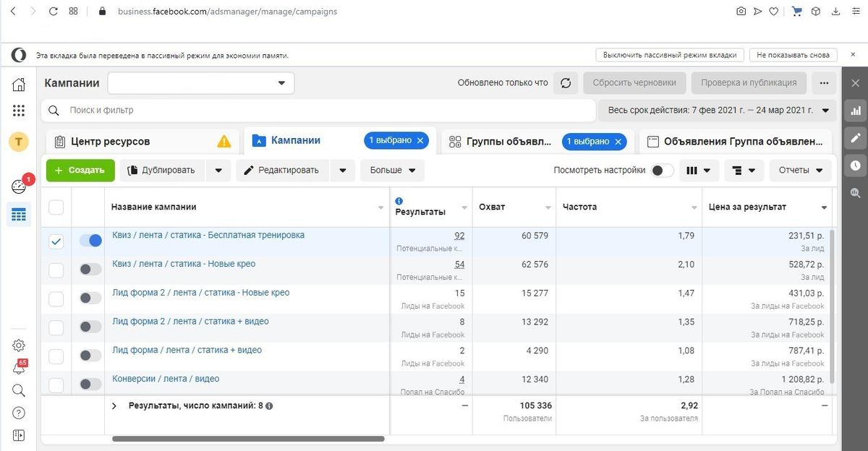The height and width of the screenshot is (451, 868).
Task: Open the browser speed dial grid icon
Action: point(74,12)
